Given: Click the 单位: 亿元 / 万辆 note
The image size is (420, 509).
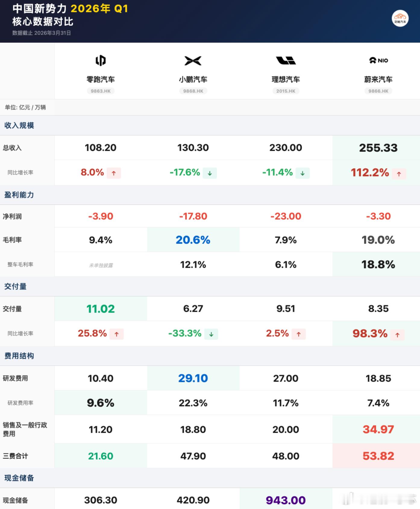Looking at the screenshot, I should coord(25,108).
